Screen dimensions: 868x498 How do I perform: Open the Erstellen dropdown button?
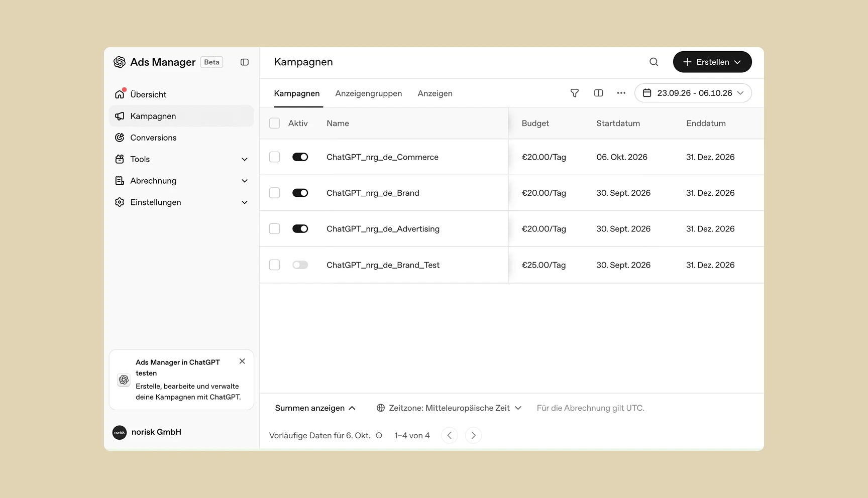[712, 62]
